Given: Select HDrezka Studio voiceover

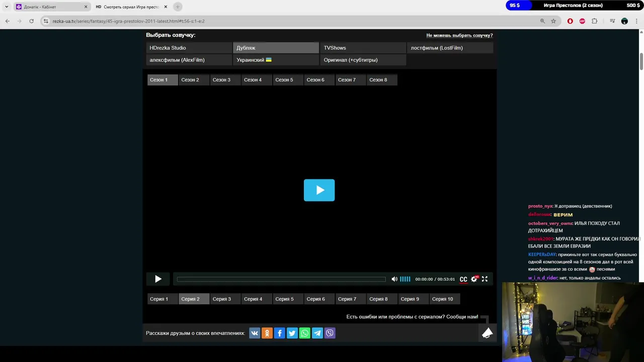Looking at the screenshot, I should [x=189, y=48].
